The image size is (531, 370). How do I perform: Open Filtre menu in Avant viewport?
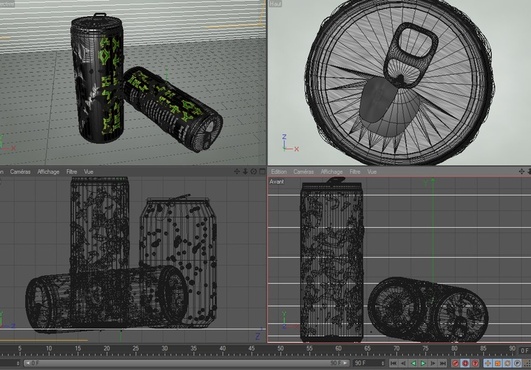[355, 172]
